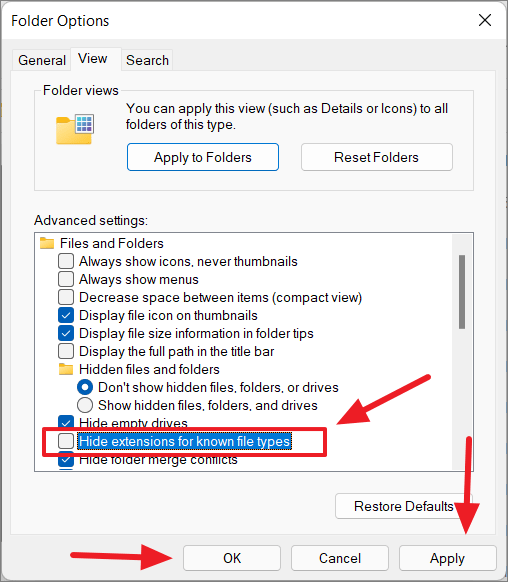The height and width of the screenshot is (582, 508).
Task: Enable Decrease space between items checkbox
Action: point(66,297)
